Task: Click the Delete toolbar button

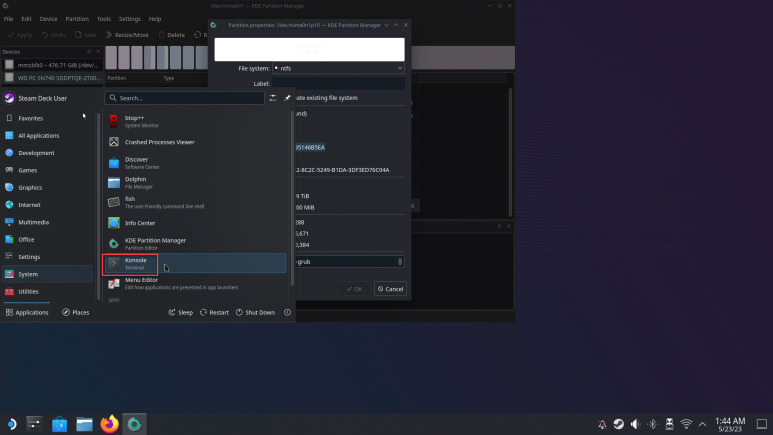Action: [x=172, y=35]
